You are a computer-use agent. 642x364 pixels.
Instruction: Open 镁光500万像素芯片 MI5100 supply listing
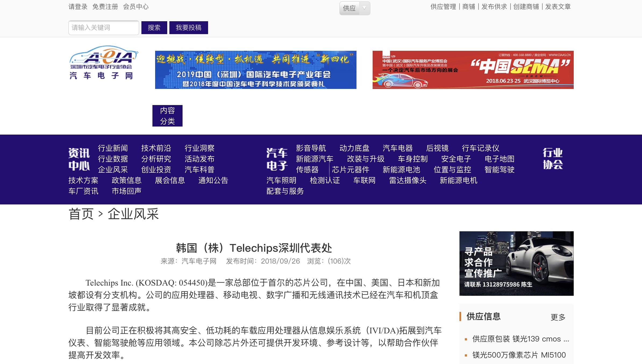tap(519, 355)
